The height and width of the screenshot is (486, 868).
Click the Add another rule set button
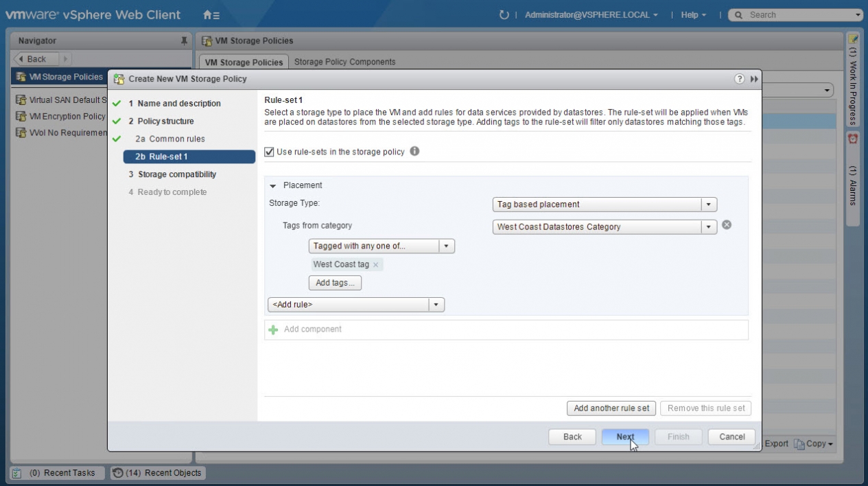(x=611, y=408)
